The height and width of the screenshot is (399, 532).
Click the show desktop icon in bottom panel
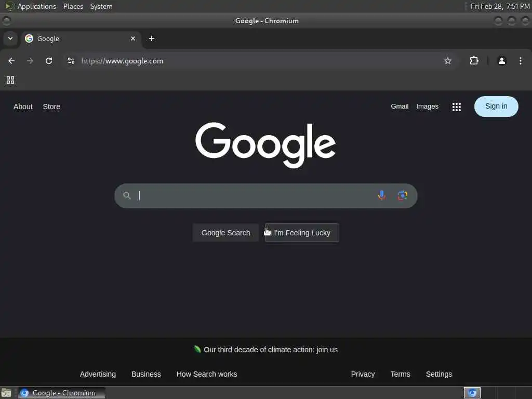tap(6, 393)
